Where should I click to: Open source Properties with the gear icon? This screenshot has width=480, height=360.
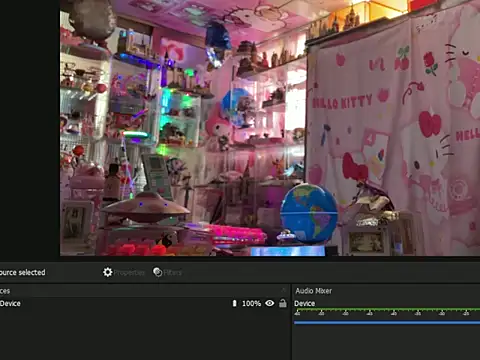[124, 272]
